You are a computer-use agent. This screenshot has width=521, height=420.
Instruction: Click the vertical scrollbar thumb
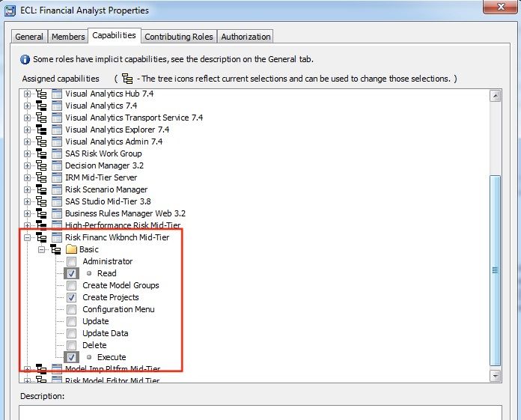click(496, 270)
